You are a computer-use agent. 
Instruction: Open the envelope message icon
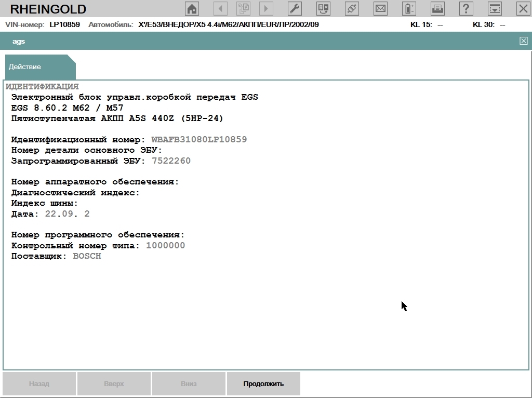[x=381, y=8]
